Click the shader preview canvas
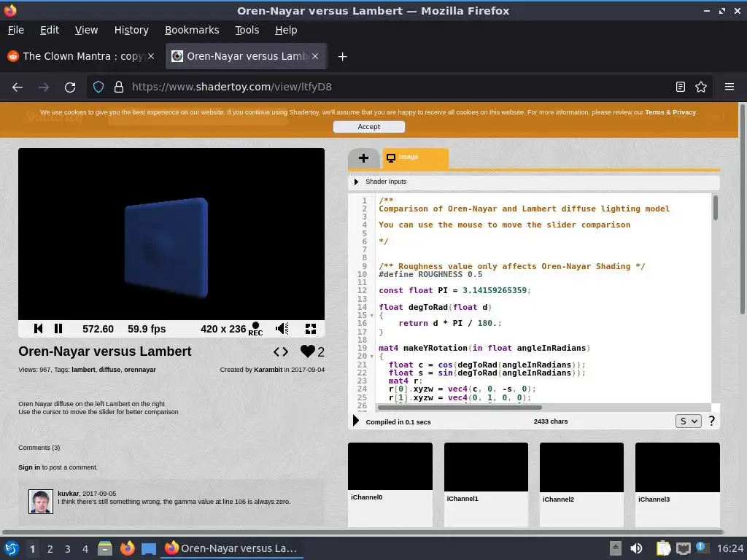The image size is (747, 560). click(171, 234)
